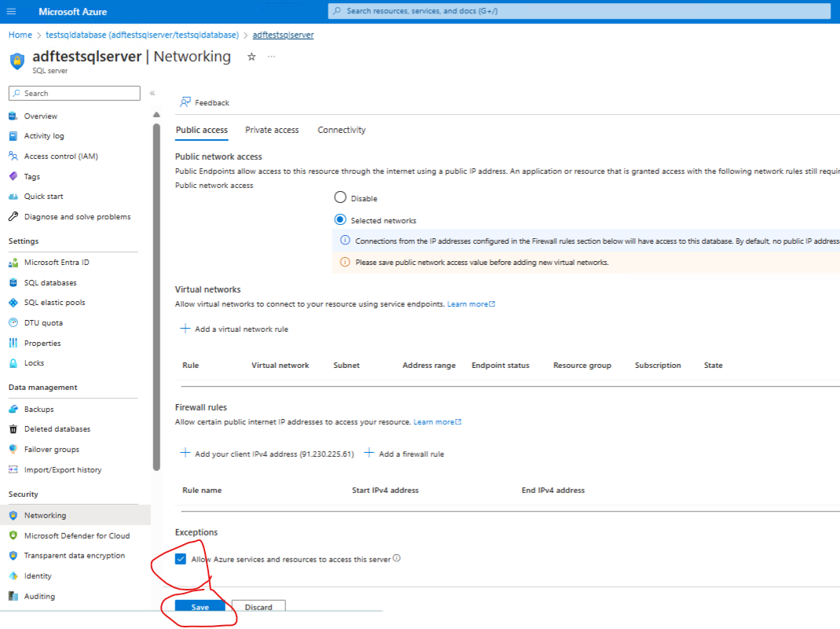Image resolution: width=840 pixels, height=629 pixels.
Task: Click the Import/Export history icon
Action: [13, 469]
